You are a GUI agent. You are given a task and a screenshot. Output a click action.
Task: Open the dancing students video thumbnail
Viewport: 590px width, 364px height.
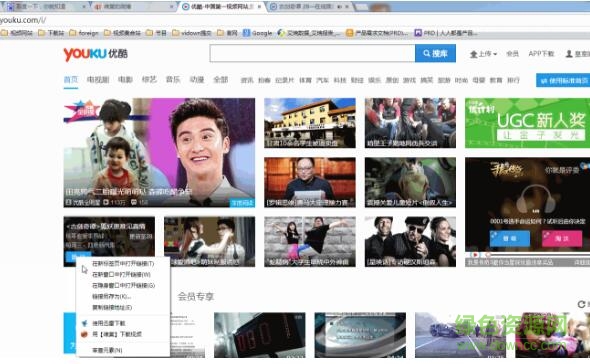310,242
